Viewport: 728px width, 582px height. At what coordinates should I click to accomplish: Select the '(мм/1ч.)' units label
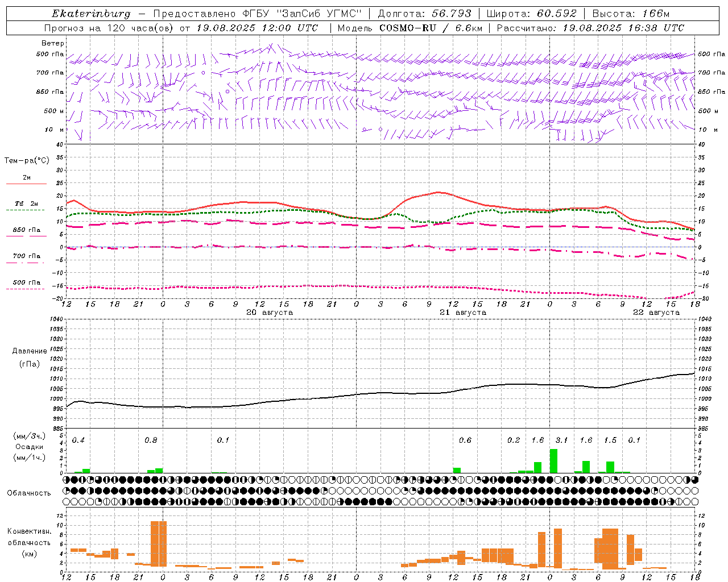(29, 458)
